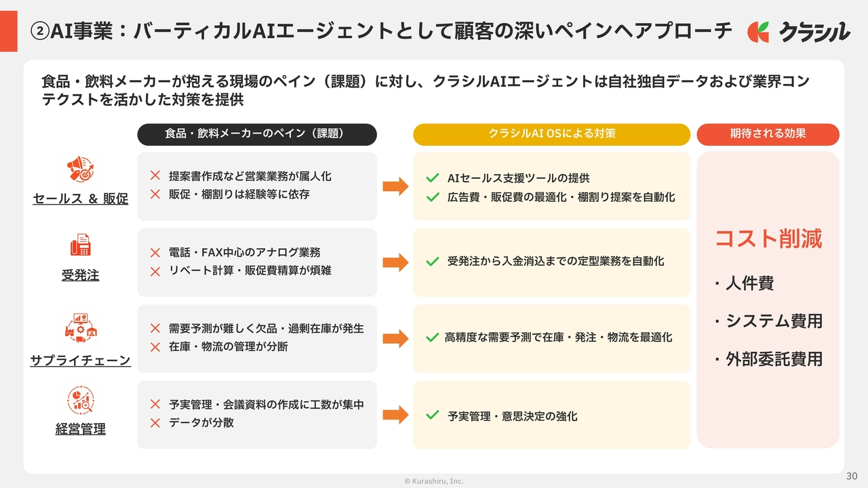Click the コスト削減 heading text

(x=768, y=239)
